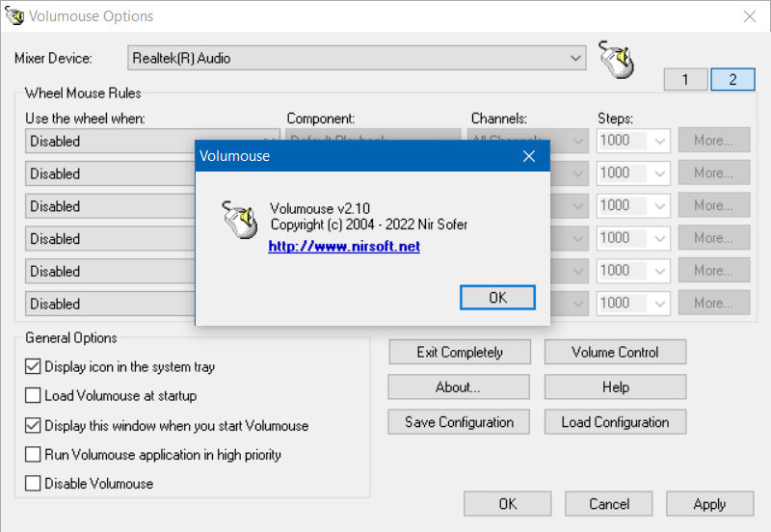Open the http://www.nirsoft.net link
The height and width of the screenshot is (532, 771).
click(344, 246)
